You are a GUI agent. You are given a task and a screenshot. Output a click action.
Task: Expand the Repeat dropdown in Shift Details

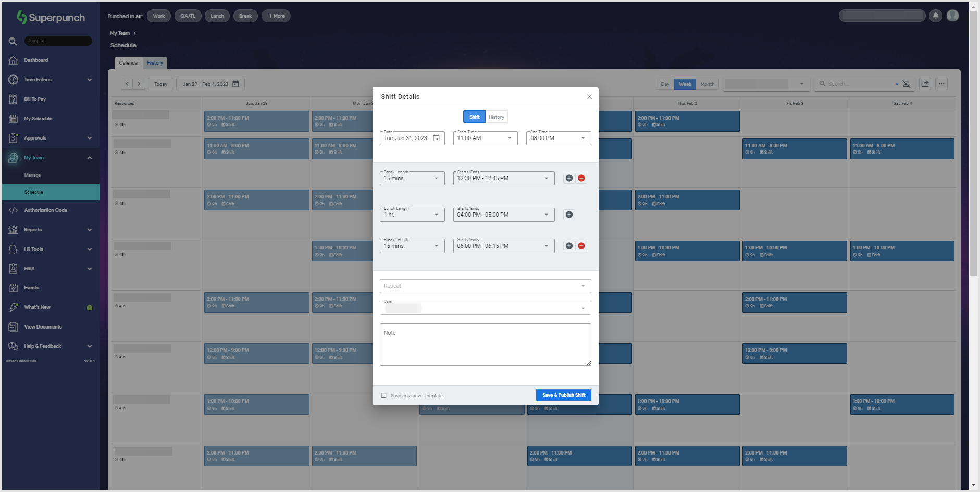pyautogui.click(x=485, y=285)
